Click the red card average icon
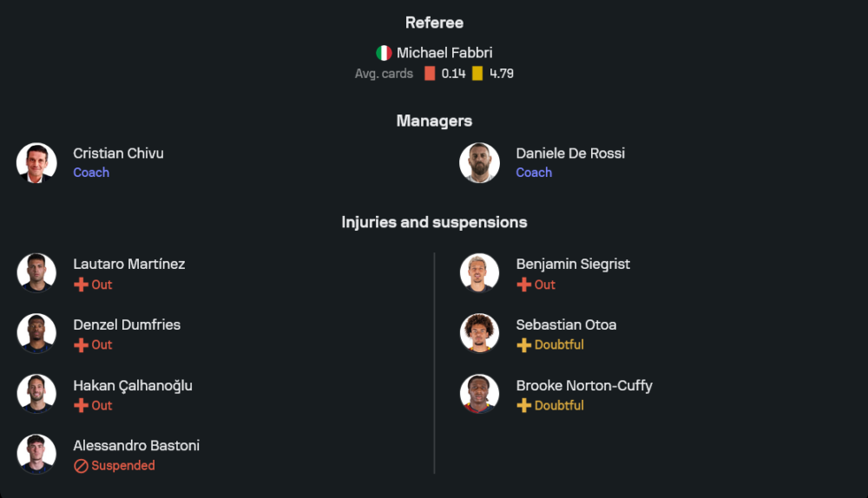868x498 pixels. click(430, 74)
